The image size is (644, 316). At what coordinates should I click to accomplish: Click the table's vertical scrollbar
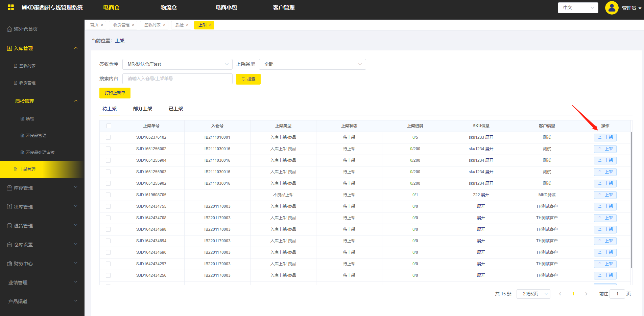point(631,200)
